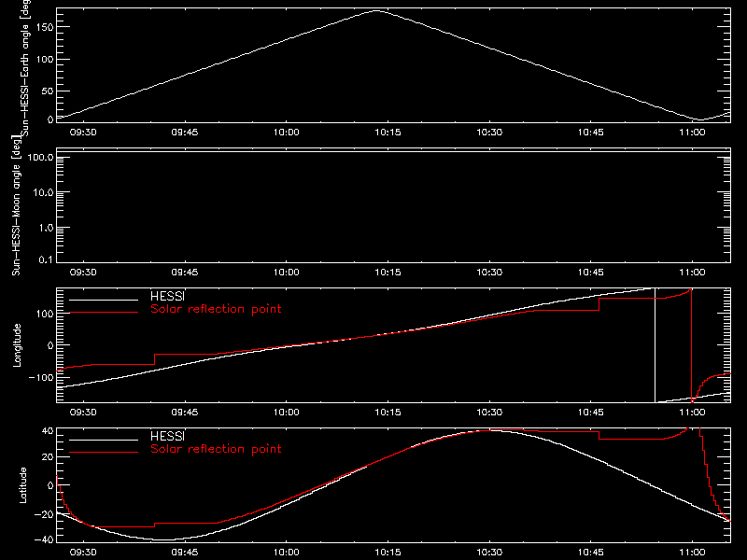The image size is (747, 560).
Task: Click the Longitude axis title
Action: click(x=17, y=345)
